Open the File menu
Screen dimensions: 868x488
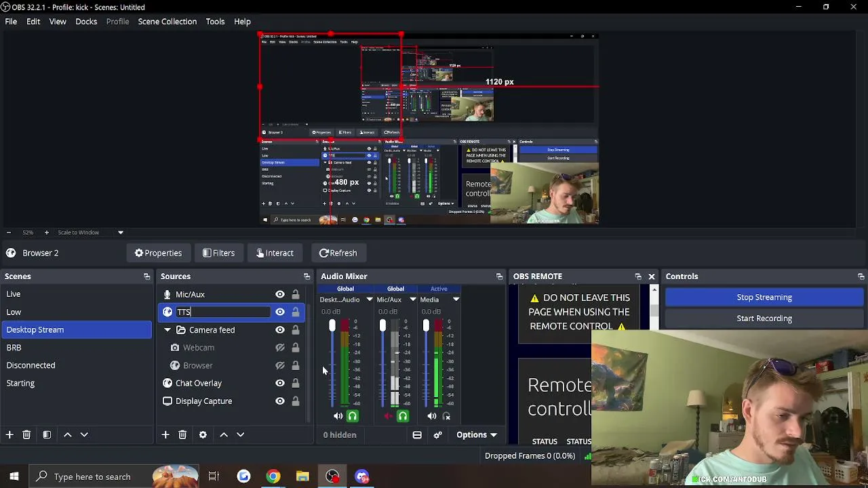point(11,22)
